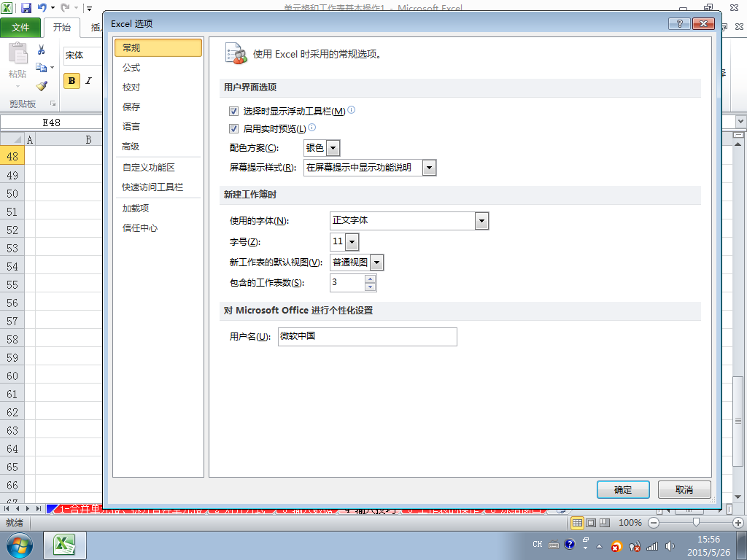Screen dimensions: 747x560
Task: Click the Cut scissors icon
Action: [x=42, y=50]
